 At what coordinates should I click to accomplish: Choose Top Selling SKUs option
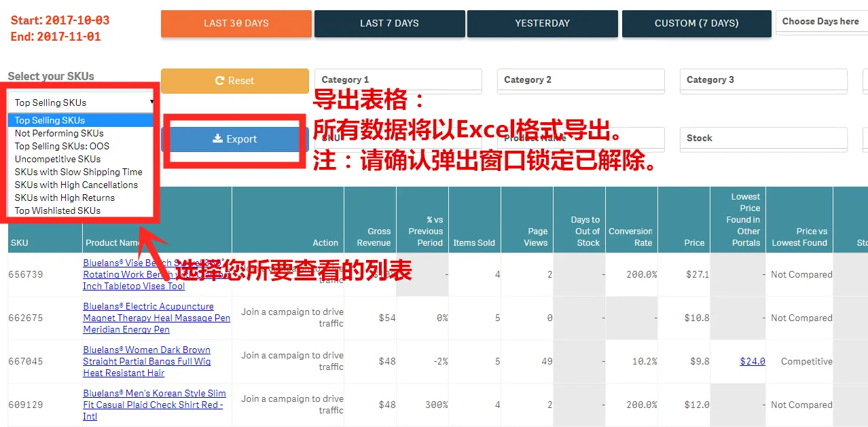(82, 120)
